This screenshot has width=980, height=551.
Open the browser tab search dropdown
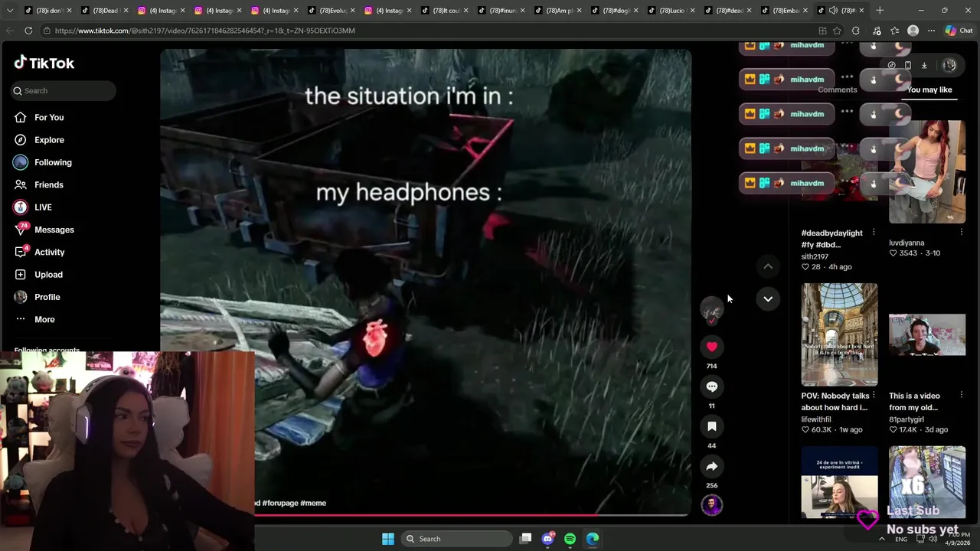click(10, 11)
